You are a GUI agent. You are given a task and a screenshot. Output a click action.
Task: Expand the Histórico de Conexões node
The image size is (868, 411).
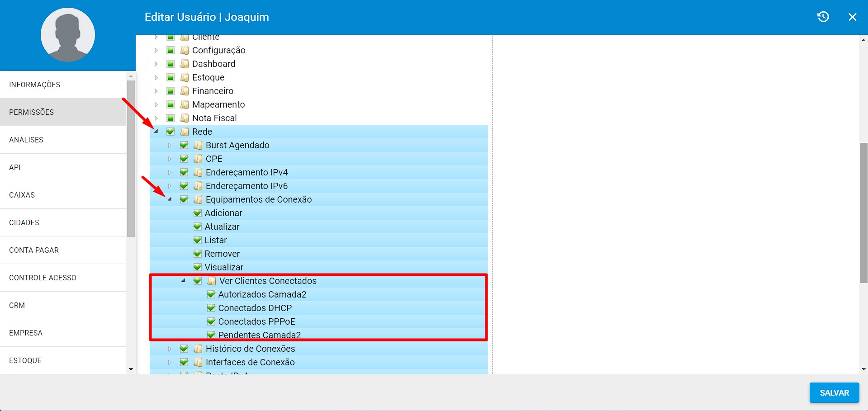170,349
